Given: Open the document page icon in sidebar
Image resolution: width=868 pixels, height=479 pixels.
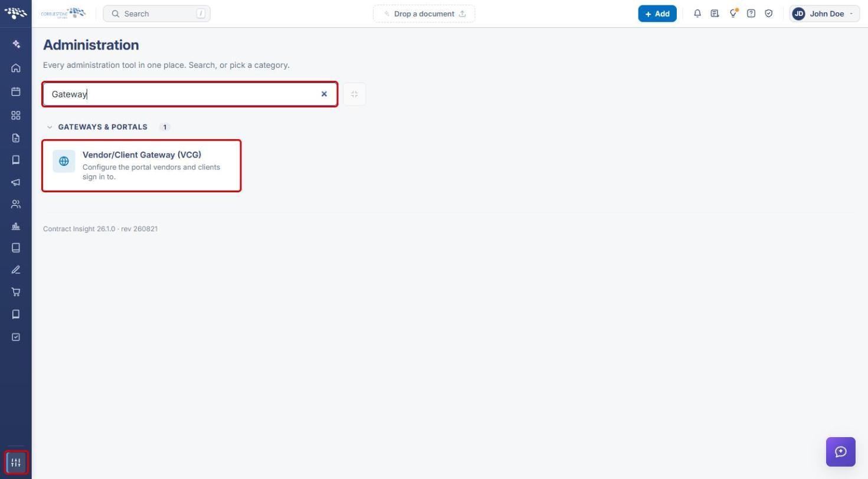Looking at the screenshot, I should click(16, 138).
